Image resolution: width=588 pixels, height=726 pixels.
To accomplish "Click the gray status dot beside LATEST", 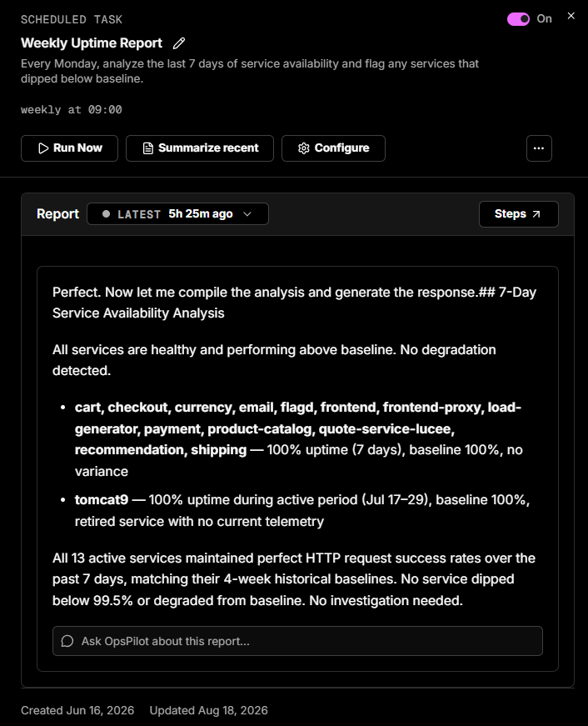I will (106, 214).
